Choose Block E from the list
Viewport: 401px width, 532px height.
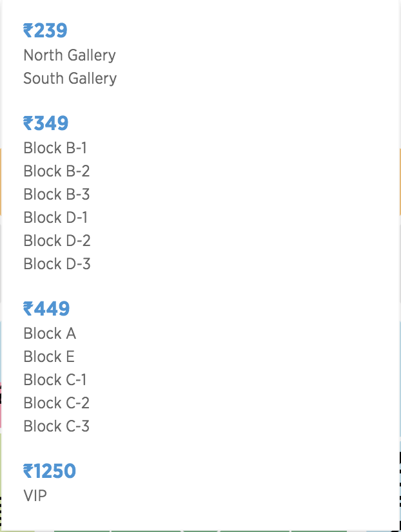pos(49,357)
